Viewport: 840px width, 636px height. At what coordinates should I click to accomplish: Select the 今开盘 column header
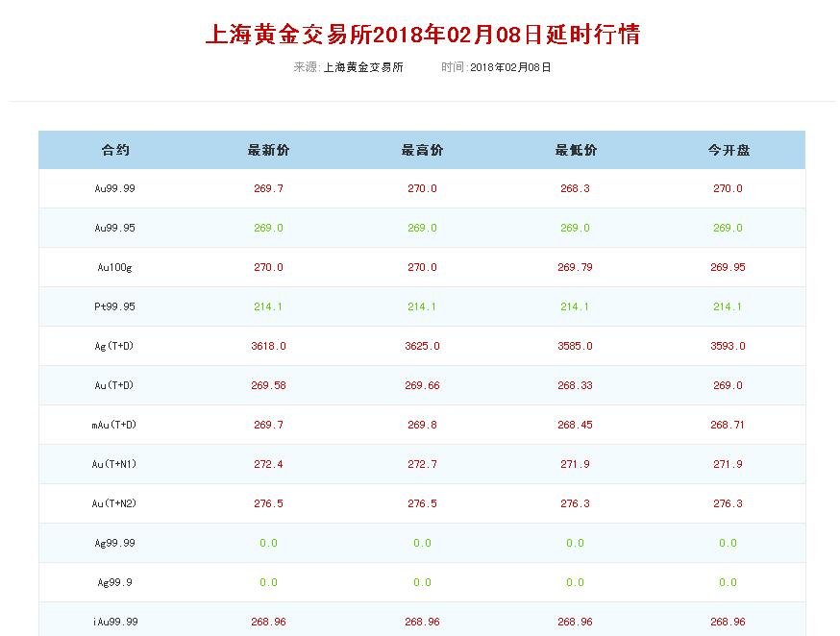click(x=727, y=150)
